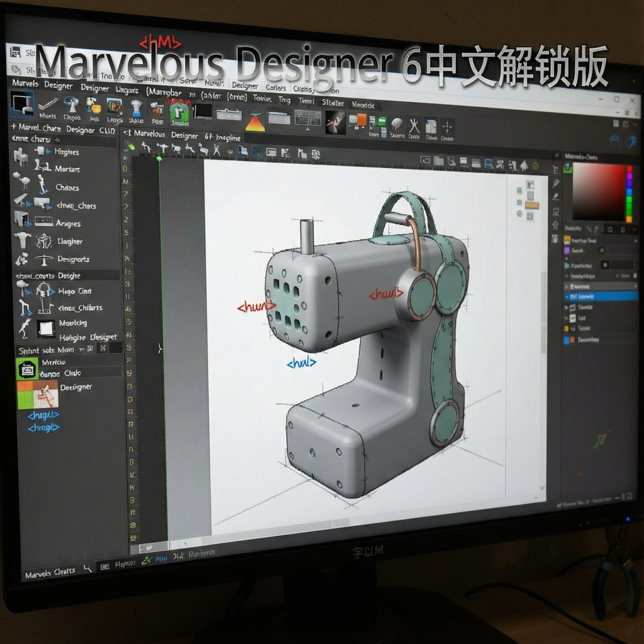Click the toolbar icon labeled Ltapia
The height and width of the screenshot is (644, 644).
[x=72, y=108]
